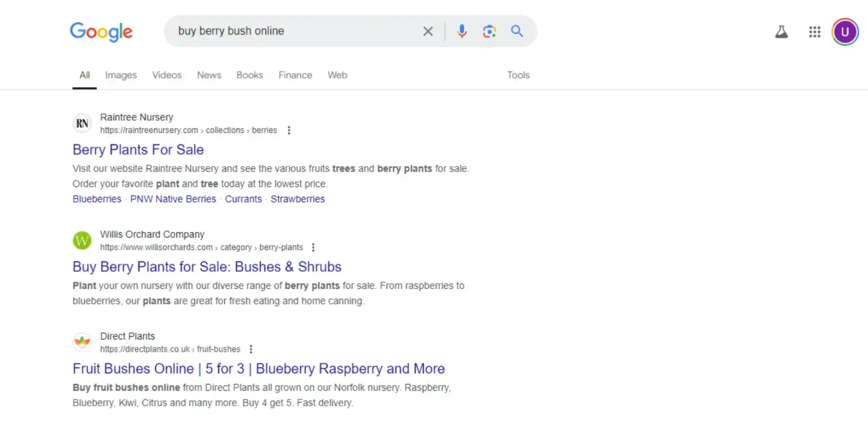
Task: Click the magnifier search button
Action: 517,31
